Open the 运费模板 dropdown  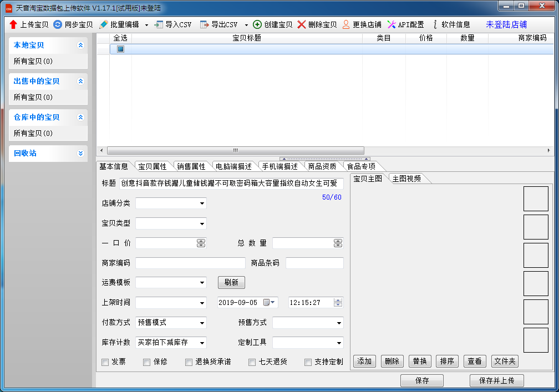[x=202, y=283]
